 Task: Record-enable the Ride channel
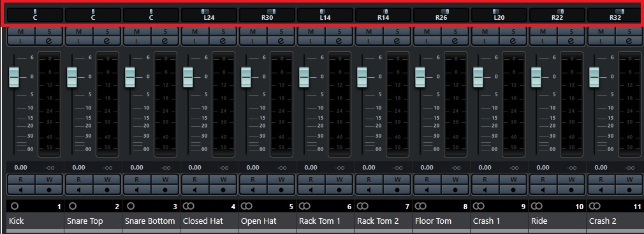pos(571,189)
